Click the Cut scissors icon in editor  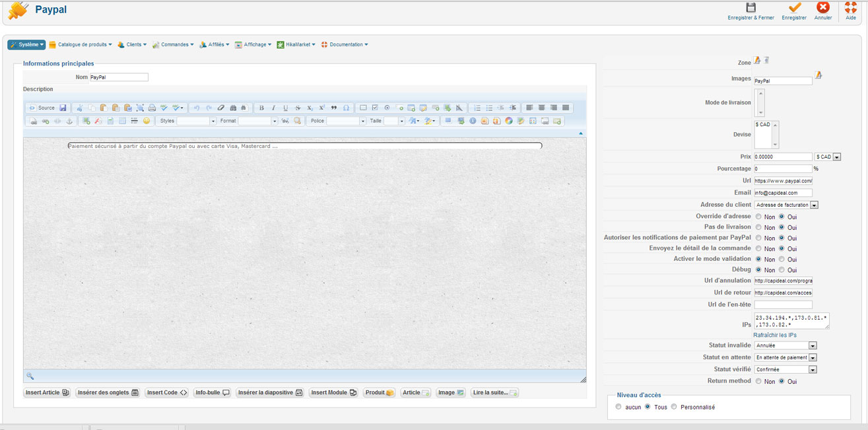click(x=80, y=108)
